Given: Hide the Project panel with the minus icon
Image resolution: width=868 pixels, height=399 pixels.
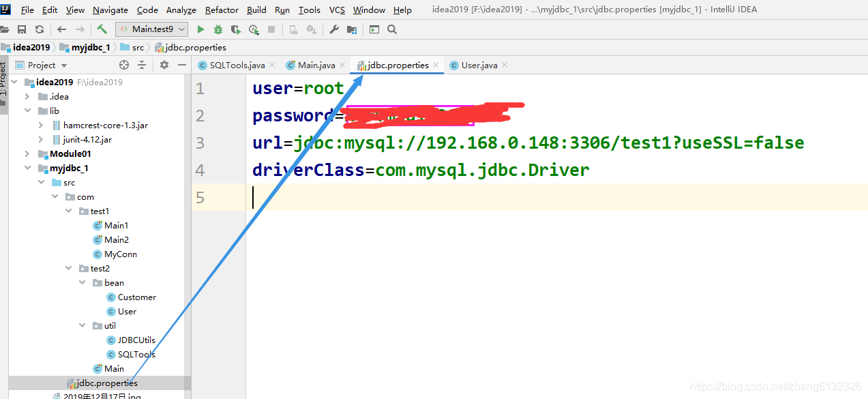Looking at the screenshot, I should pyautogui.click(x=182, y=65).
